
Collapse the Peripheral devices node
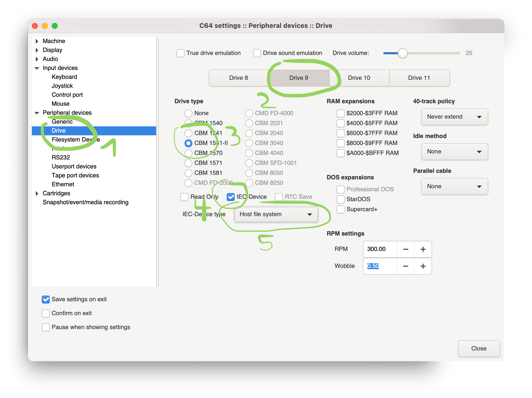coord(37,113)
